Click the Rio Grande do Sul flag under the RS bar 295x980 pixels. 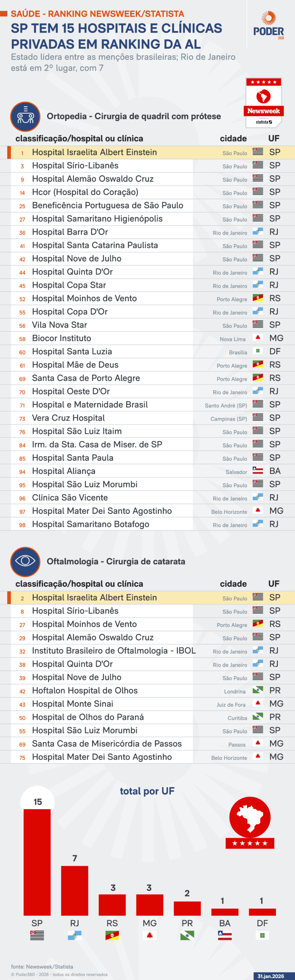tap(112, 936)
